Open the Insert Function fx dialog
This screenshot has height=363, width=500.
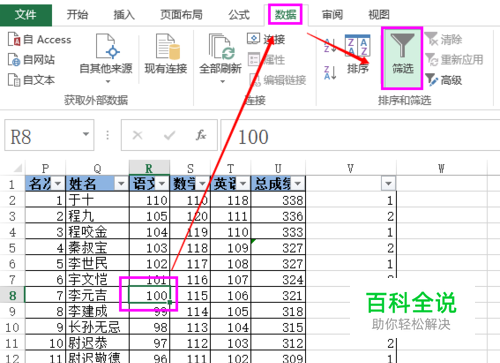[201, 135]
